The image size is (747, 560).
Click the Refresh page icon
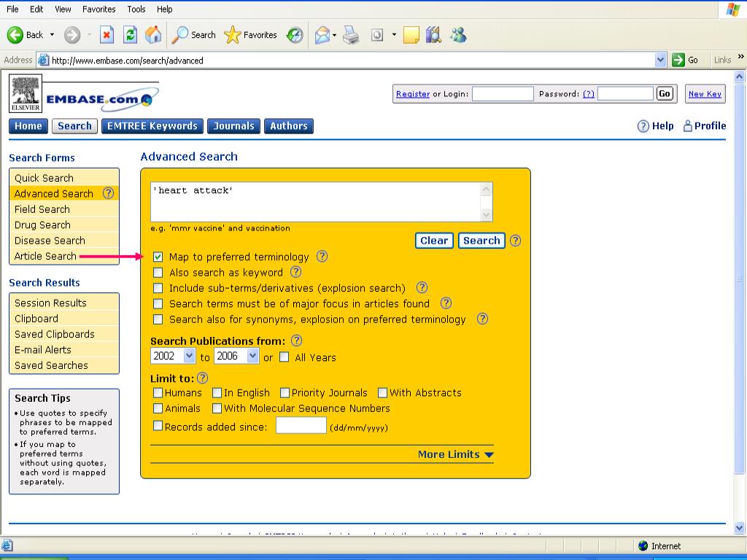[130, 35]
